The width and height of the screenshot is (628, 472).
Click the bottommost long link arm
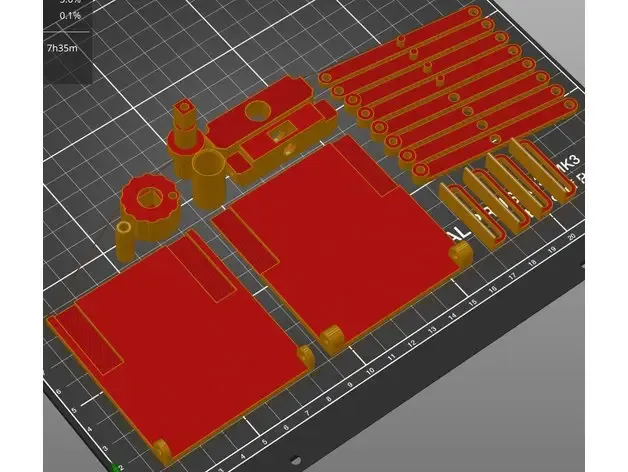pyautogui.click(x=495, y=138)
